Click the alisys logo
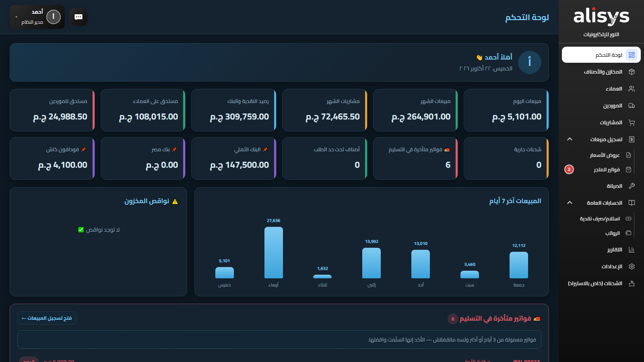Image resolution: width=644 pixels, height=362 pixels. click(x=601, y=16)
